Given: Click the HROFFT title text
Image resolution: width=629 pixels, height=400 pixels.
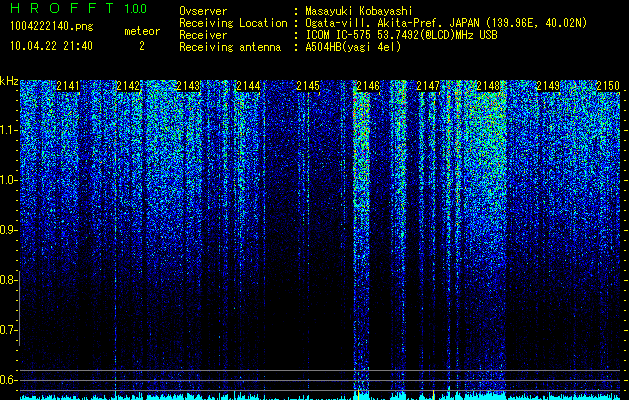Looking at the screenshot, I should (x=62, y=8).
